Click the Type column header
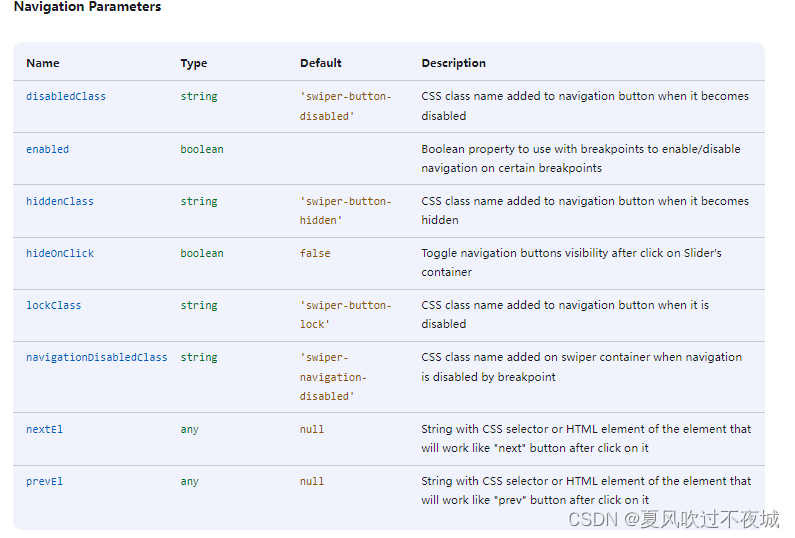 click(x=194, y=63)
